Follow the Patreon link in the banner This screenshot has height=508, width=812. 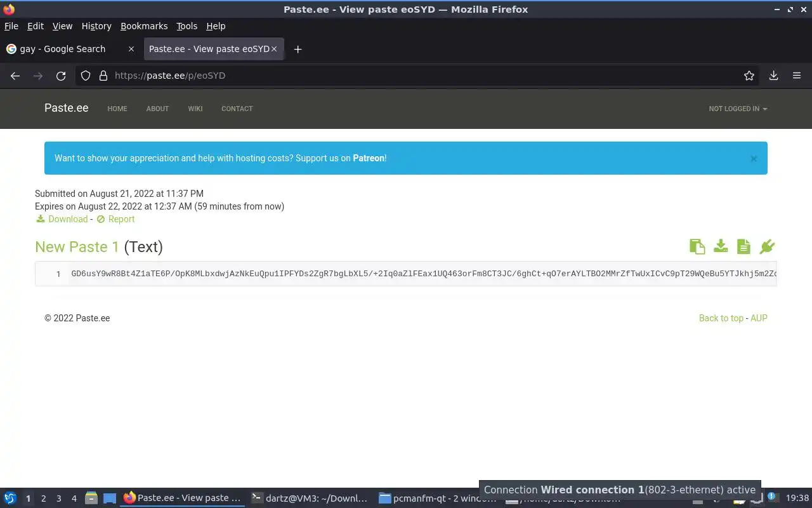coord(369,158)
